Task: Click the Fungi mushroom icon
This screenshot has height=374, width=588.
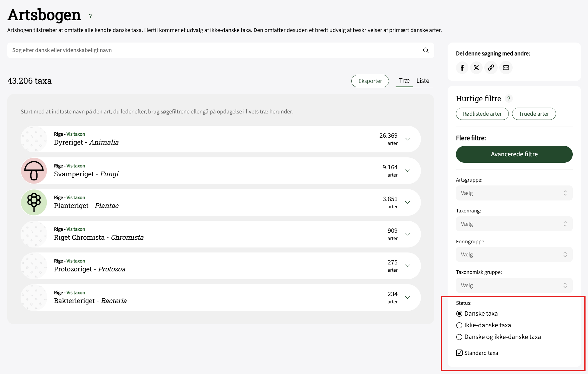Action: [34, 171]
